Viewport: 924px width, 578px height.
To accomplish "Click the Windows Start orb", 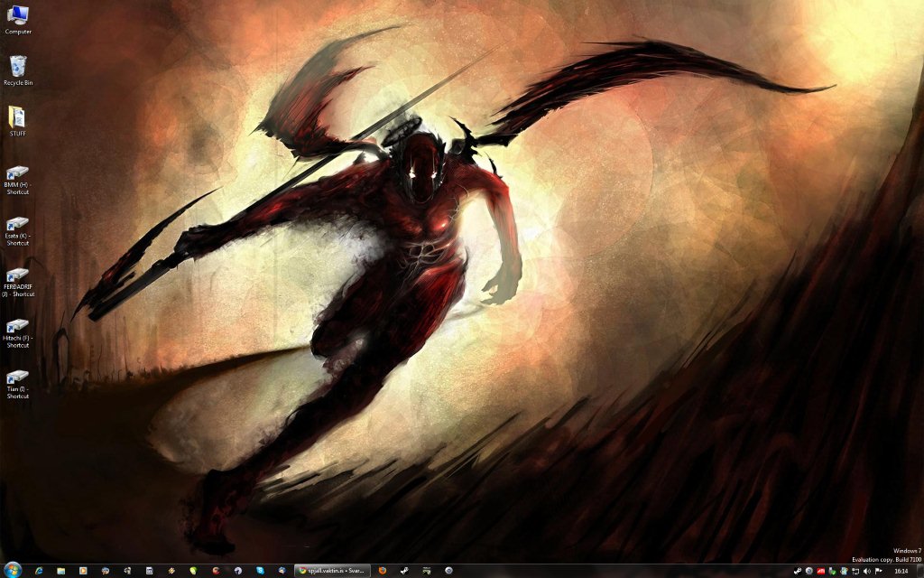I will click(14, 570).
